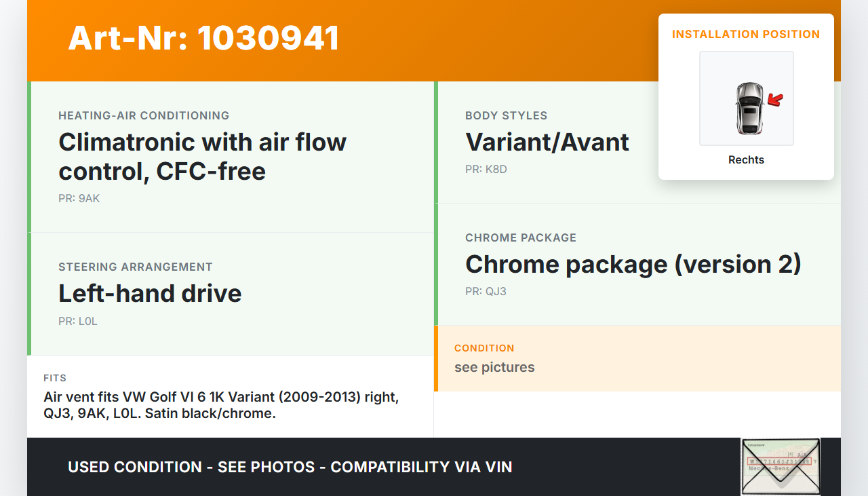Image resolution: width=868 pixels, height=496 pixels.
Task: Click the PR: K8D code
Action: pos(486,170)
